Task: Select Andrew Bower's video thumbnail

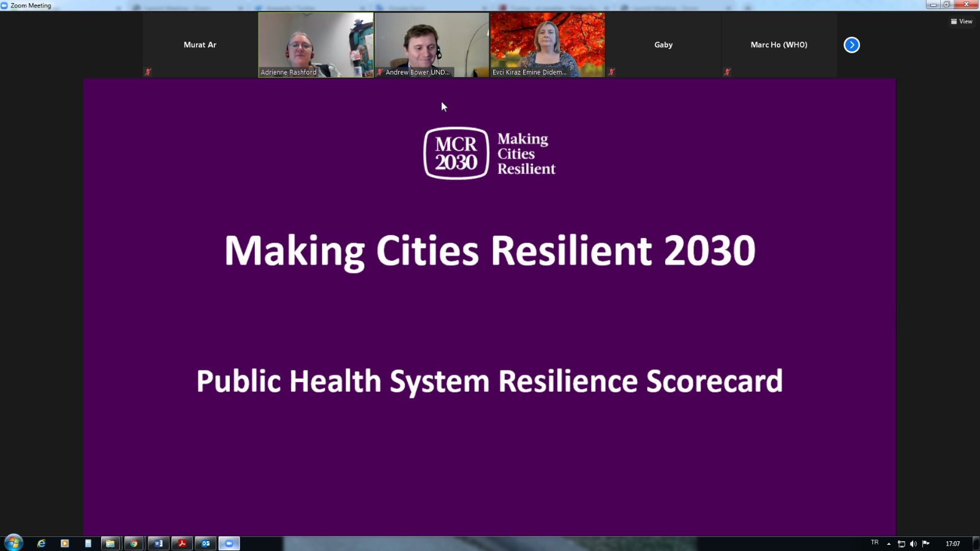Action: click(x=432, y=45)
